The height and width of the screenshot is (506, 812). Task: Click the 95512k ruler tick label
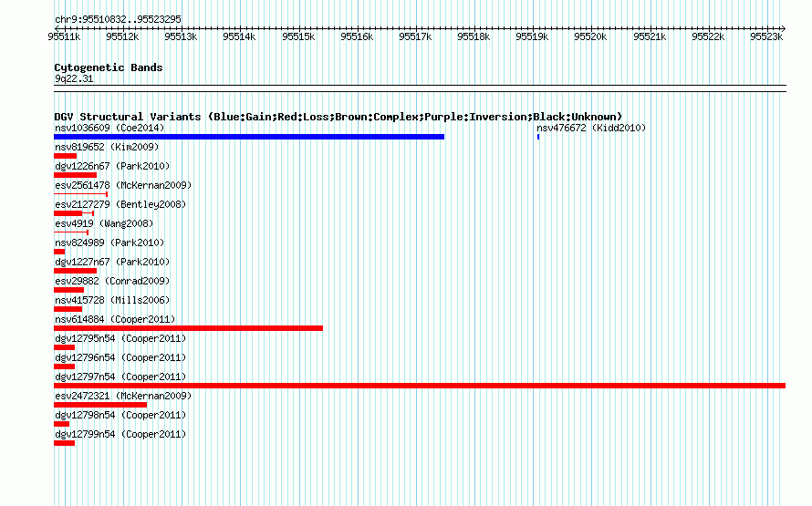[x=122, y=36]
